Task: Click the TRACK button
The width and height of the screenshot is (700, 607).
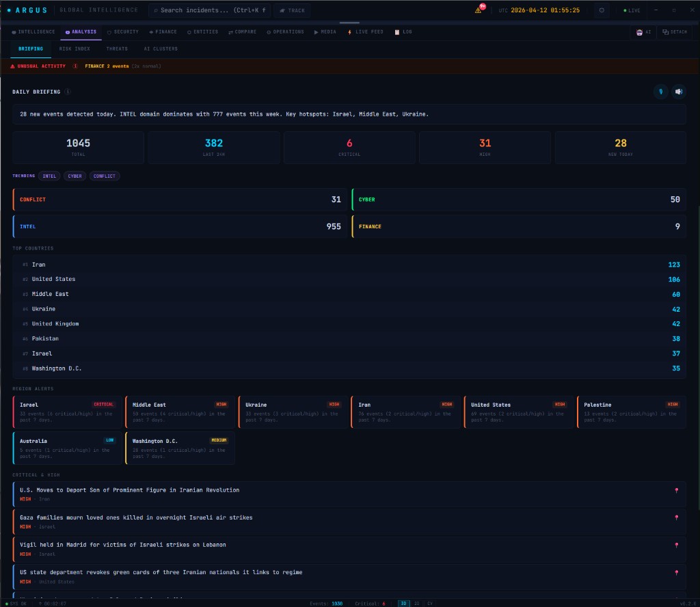Action: [x=293, y=10]
